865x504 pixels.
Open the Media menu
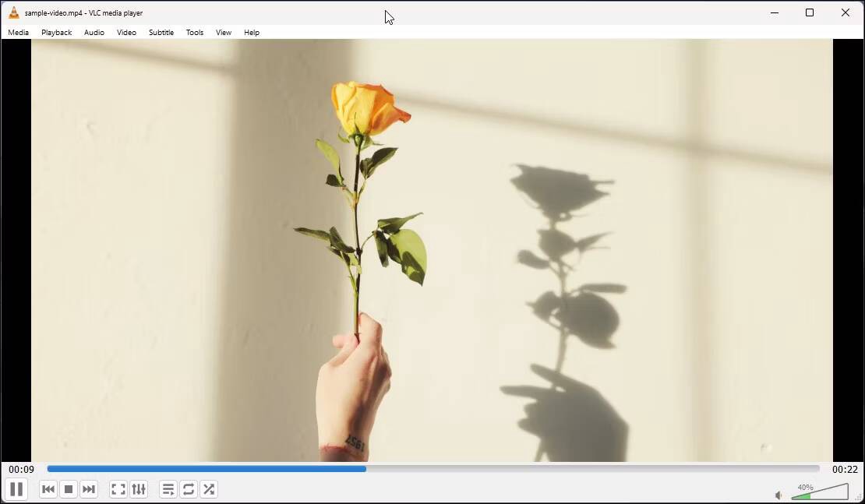18,33
